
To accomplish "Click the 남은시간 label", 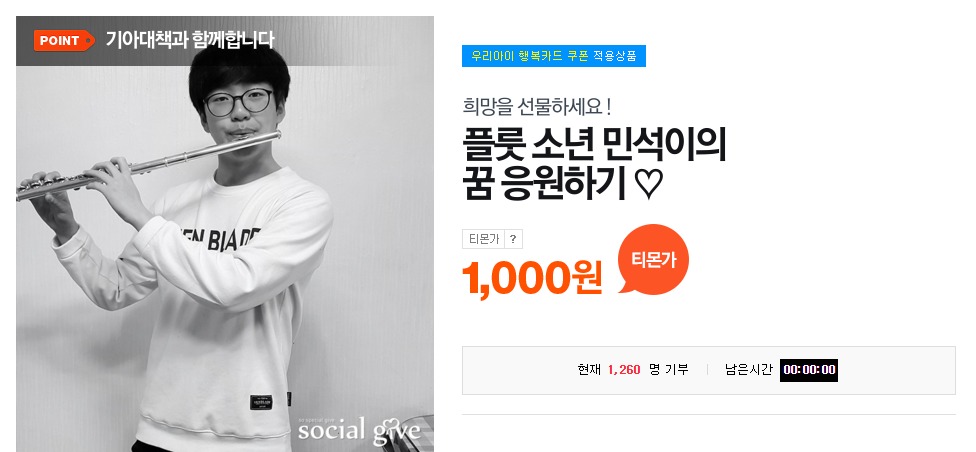I will [749, 370].
